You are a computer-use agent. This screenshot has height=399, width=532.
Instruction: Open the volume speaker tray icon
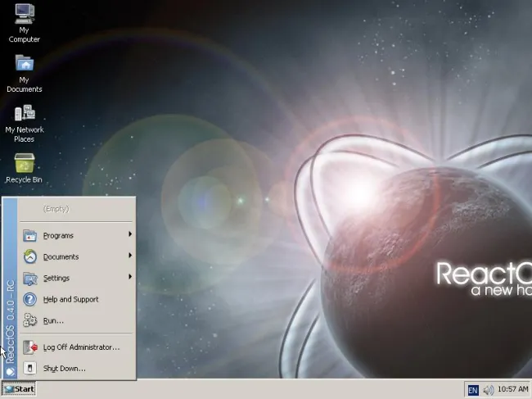tap(489, 389)
